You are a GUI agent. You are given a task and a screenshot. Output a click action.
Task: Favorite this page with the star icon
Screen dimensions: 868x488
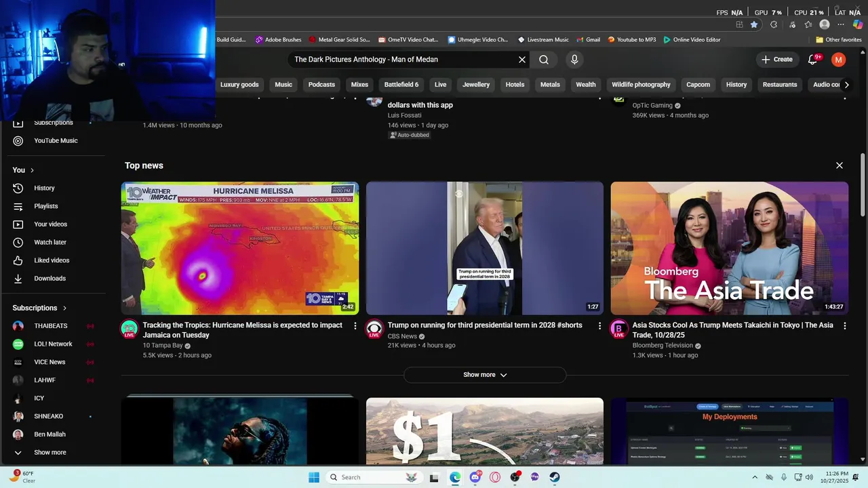point(754,24)
